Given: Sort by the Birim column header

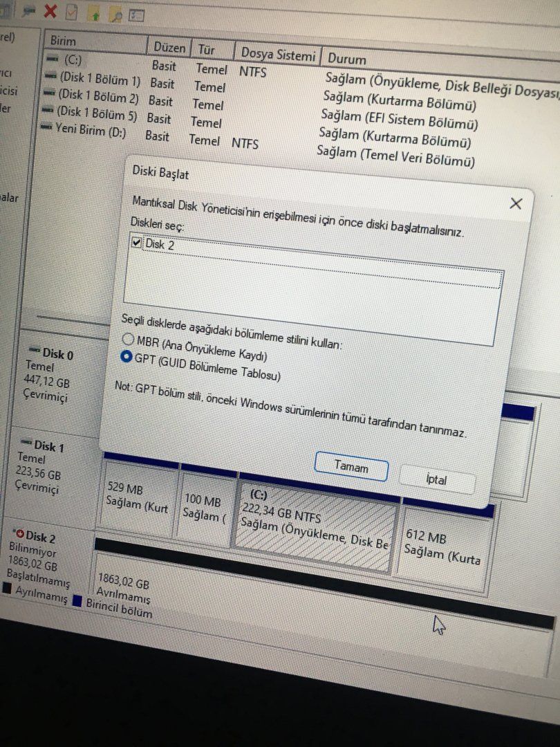Looking at the screenshot, I should click(95, 43).
